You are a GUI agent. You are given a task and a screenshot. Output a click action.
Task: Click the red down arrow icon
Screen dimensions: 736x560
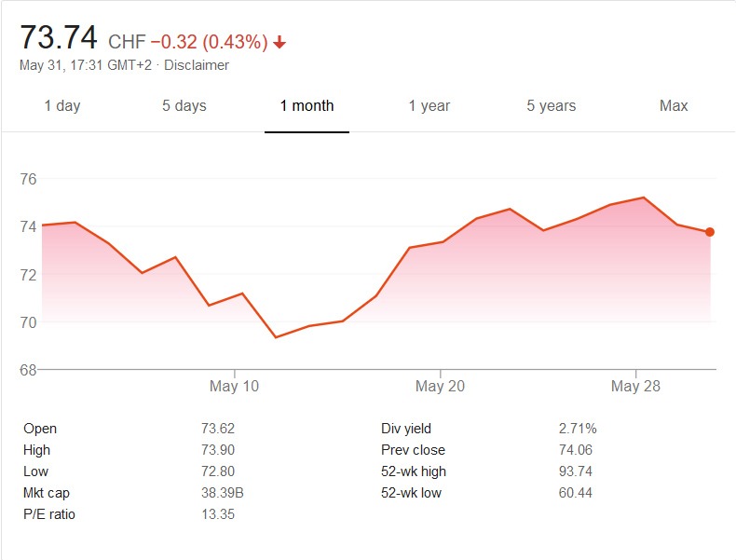tap(279, 43)
